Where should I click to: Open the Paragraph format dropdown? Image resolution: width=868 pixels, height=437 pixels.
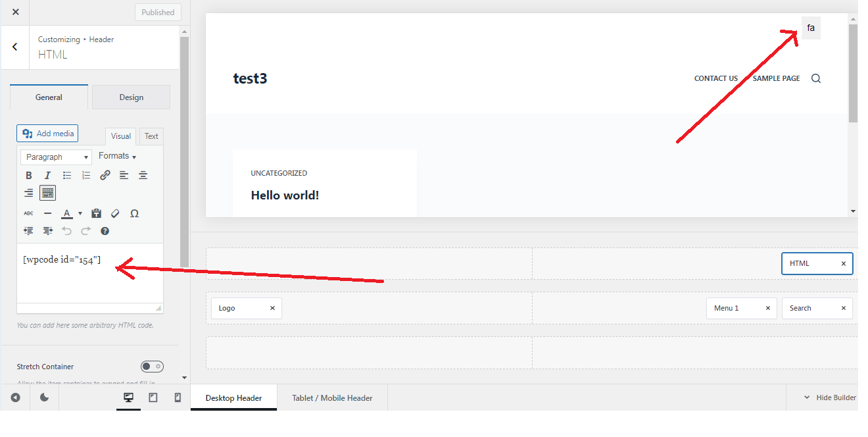tap(57, 157)
